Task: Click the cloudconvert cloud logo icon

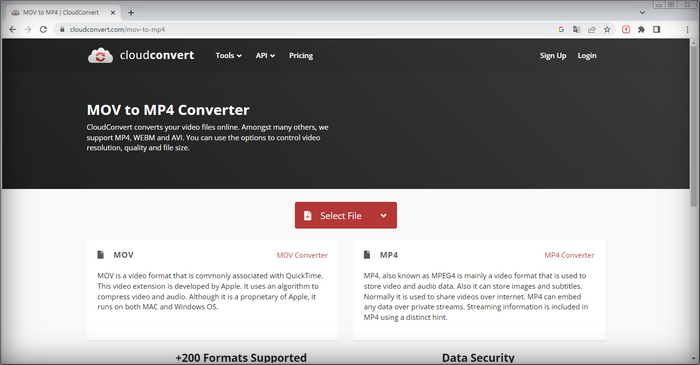Action: click(x=100, y=56)
